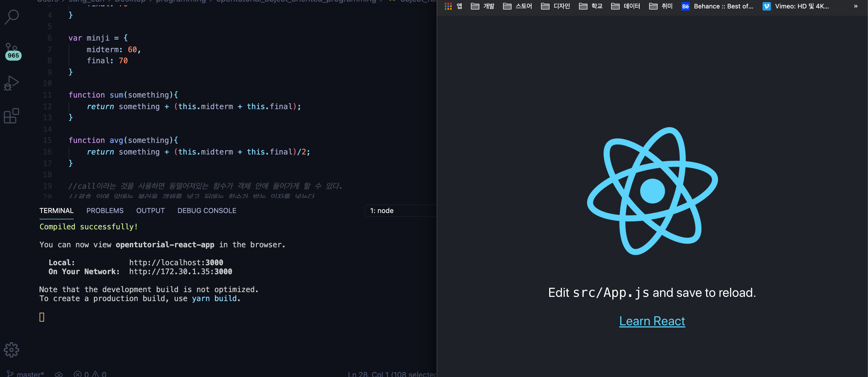Screen dimensions: 868x377
Task: Open the Extensions view
Action: [11, 116]
